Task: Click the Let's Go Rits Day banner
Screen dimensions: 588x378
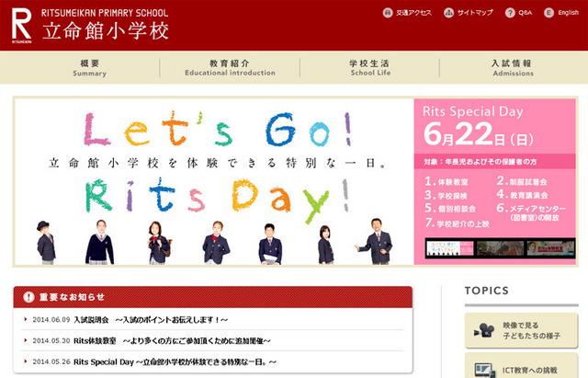Action: pyautogui.click(x=214, y=182)
